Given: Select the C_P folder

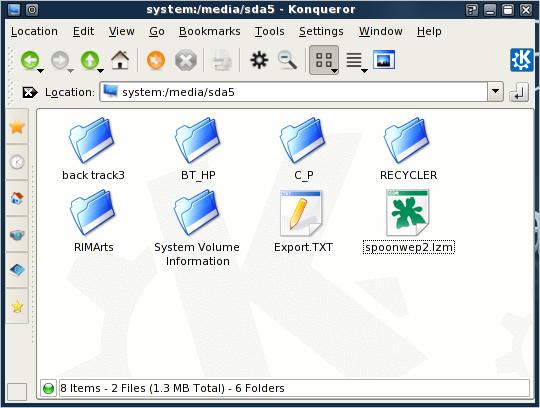Looking at the screenshot, I should coord(303,149).
